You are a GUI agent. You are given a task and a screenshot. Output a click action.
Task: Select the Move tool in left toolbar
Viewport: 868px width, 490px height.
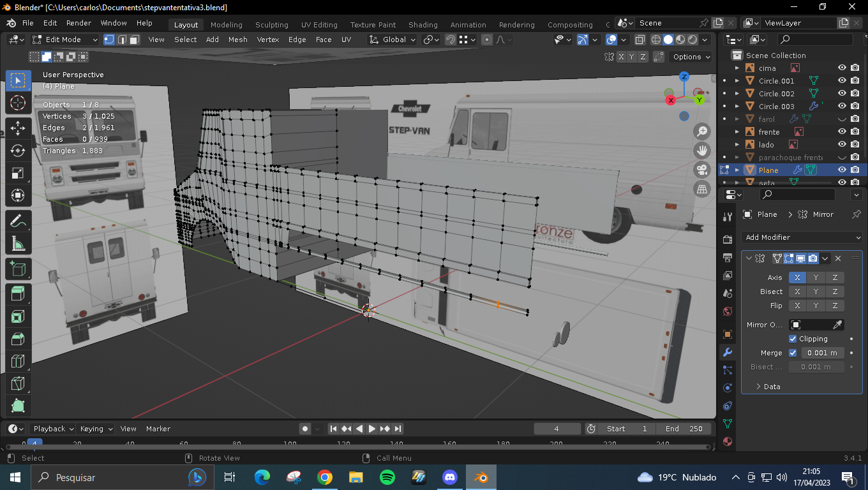(x=18, y=128)
